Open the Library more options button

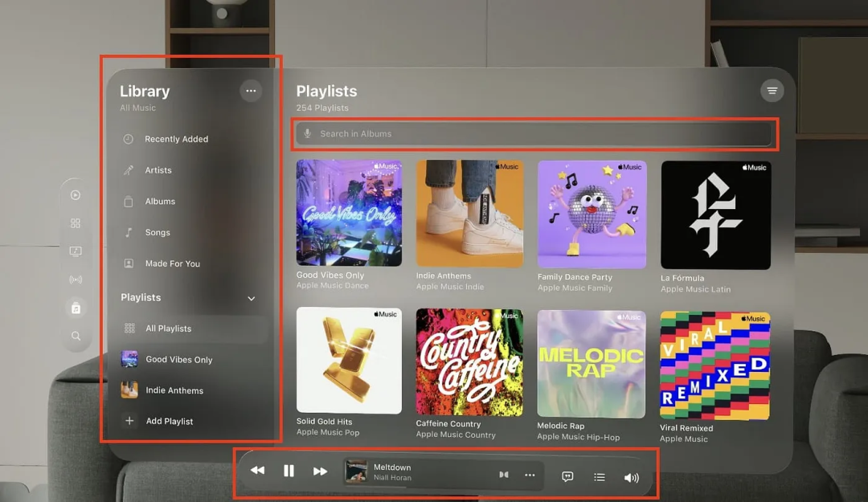(x=251, y=91)
